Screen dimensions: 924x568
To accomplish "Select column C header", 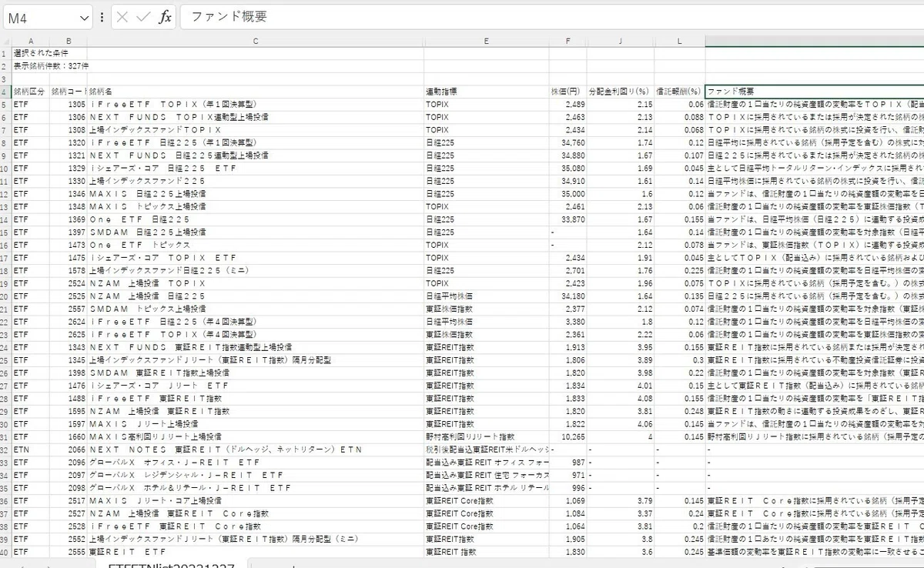I will [256, 40].
